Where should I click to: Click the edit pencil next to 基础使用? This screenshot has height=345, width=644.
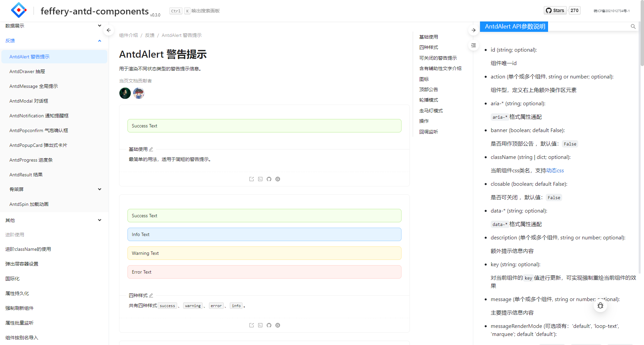tap(151, 149)
